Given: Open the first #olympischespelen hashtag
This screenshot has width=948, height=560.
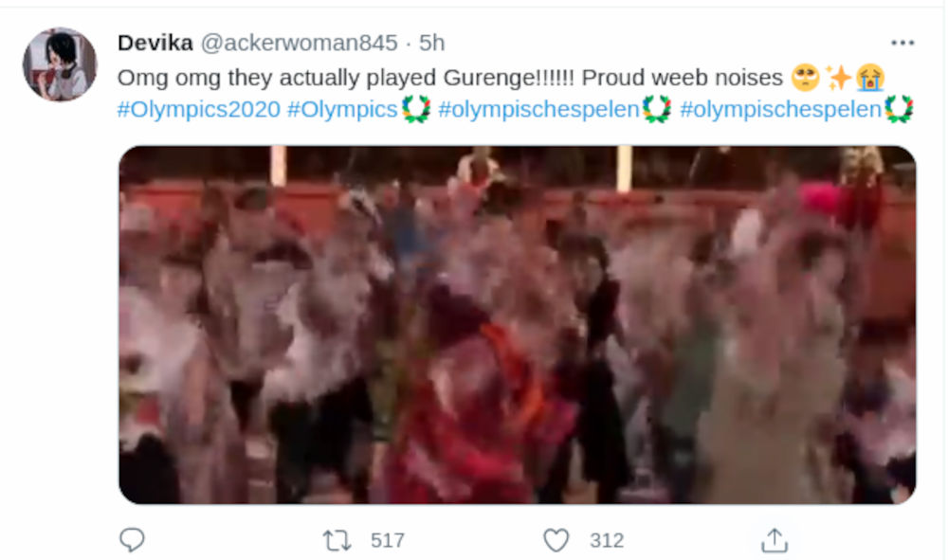Looking at the screenshot, I should pos(538,109).
